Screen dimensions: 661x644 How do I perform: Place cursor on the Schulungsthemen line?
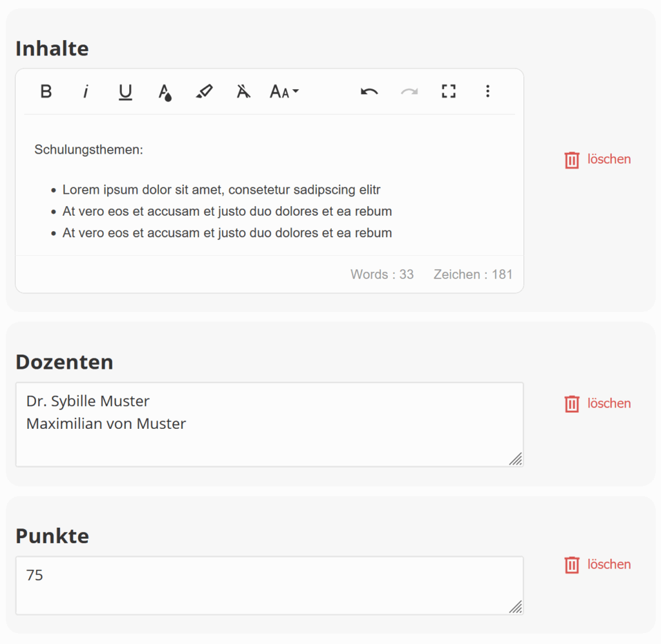89,150
